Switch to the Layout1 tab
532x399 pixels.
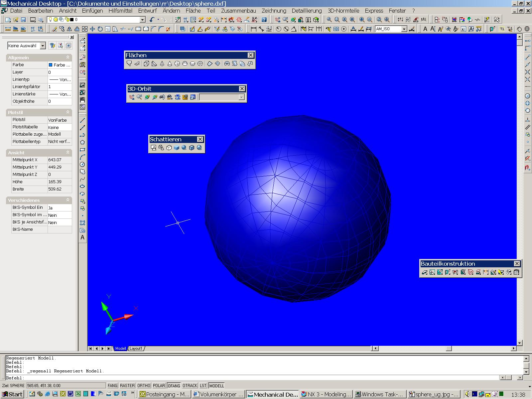click(136, 348)
